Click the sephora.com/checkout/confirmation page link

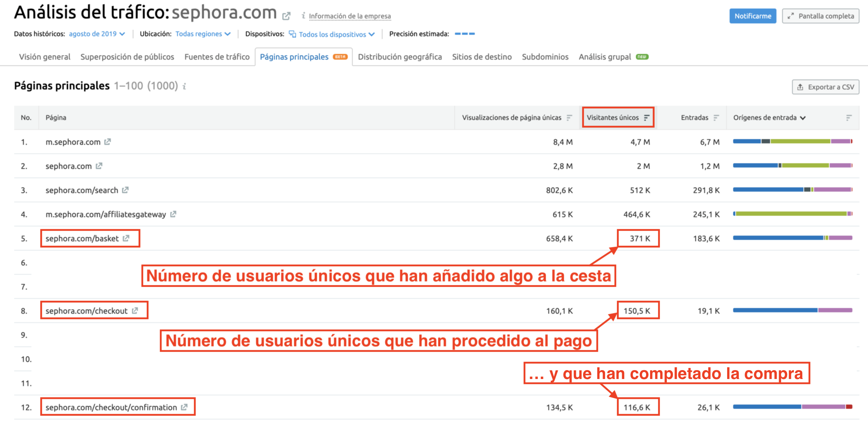pyautogui.click(x=111, y=407)
